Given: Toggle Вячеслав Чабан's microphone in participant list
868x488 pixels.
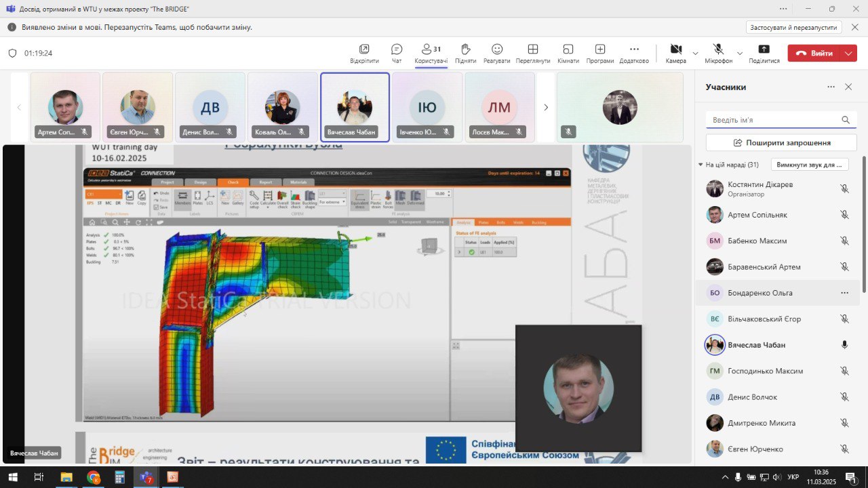Looking at the screenshot, I should tap(844, 344).
